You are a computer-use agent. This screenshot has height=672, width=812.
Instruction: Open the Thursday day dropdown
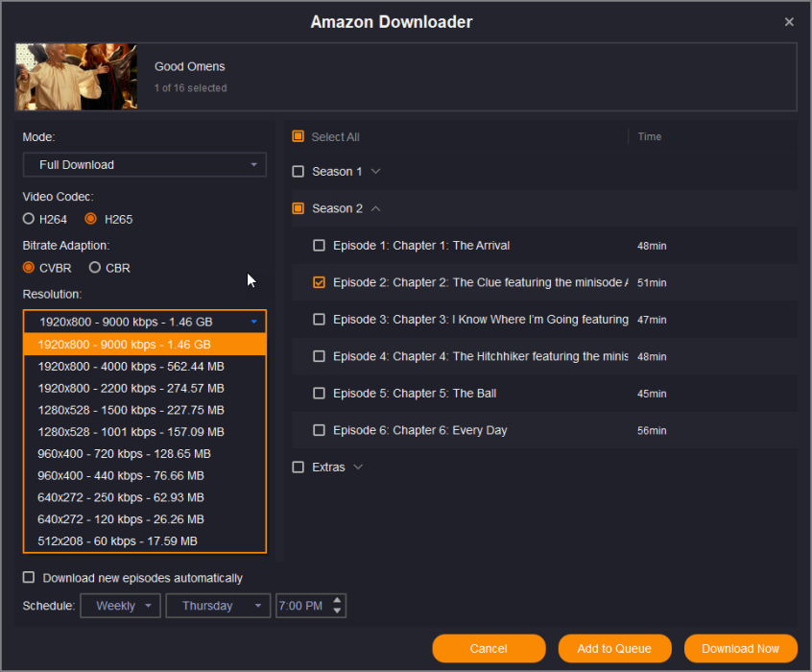point(218,606)
